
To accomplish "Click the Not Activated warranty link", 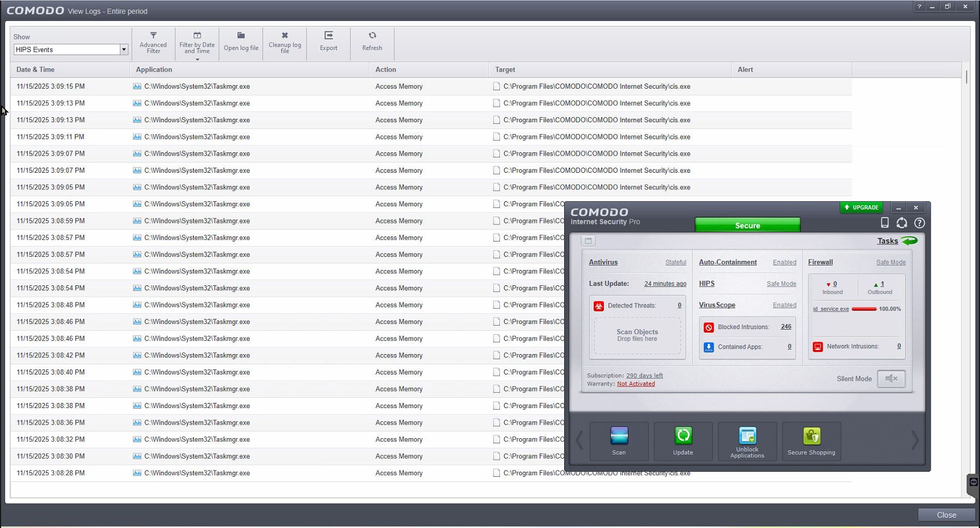I will (636, 384).
